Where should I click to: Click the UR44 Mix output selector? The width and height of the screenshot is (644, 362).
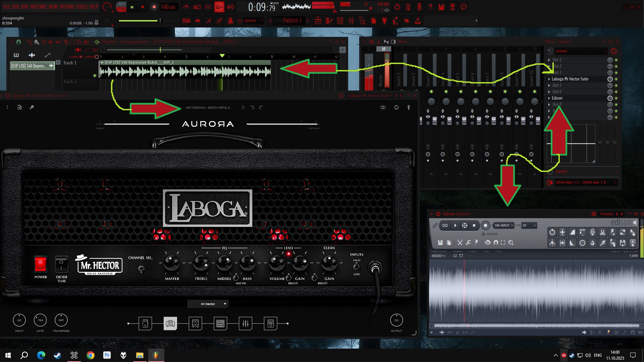(581, 182)
